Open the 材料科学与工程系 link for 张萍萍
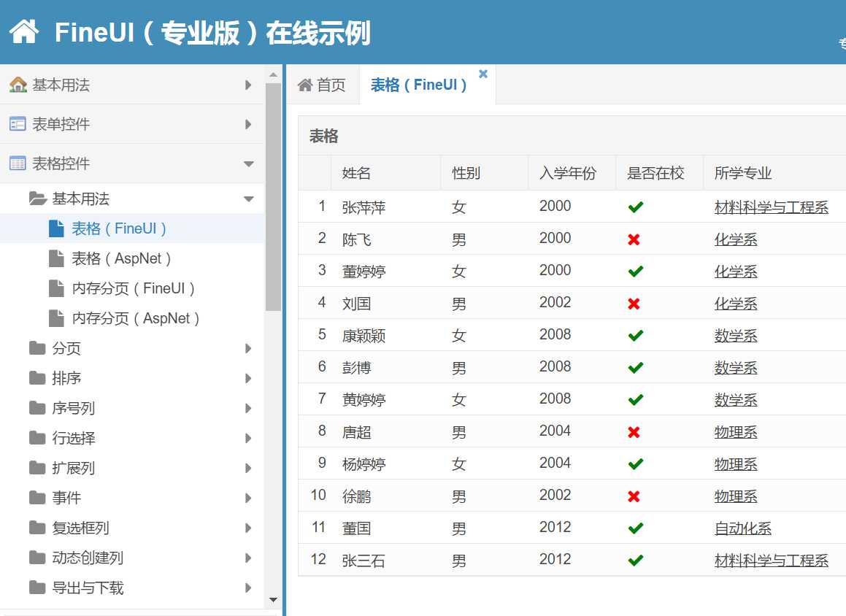 pos(771,207)
